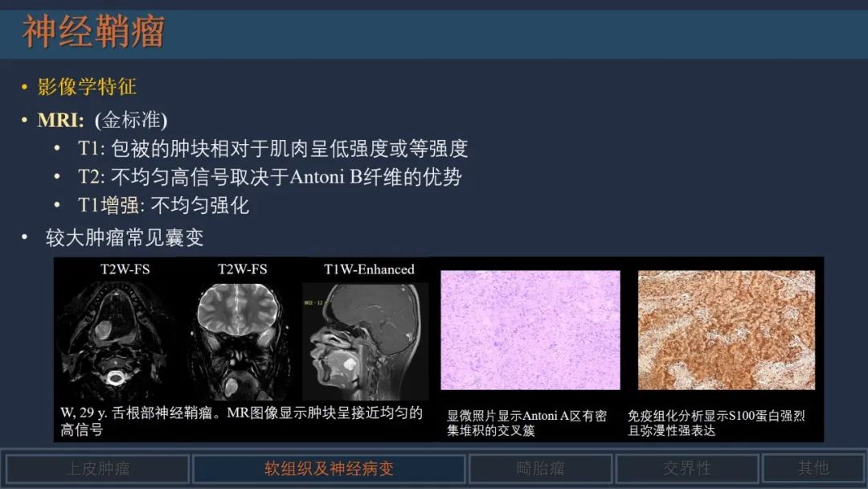The image size is (868, 489).
Task: Click the MRI: (金标准) bullet line
Action: pos(102,120)
